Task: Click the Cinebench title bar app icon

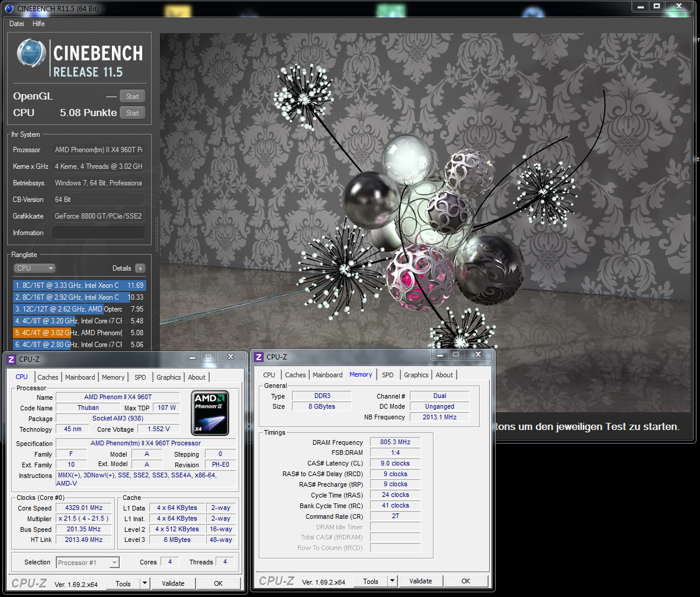Action: [9, 8]
